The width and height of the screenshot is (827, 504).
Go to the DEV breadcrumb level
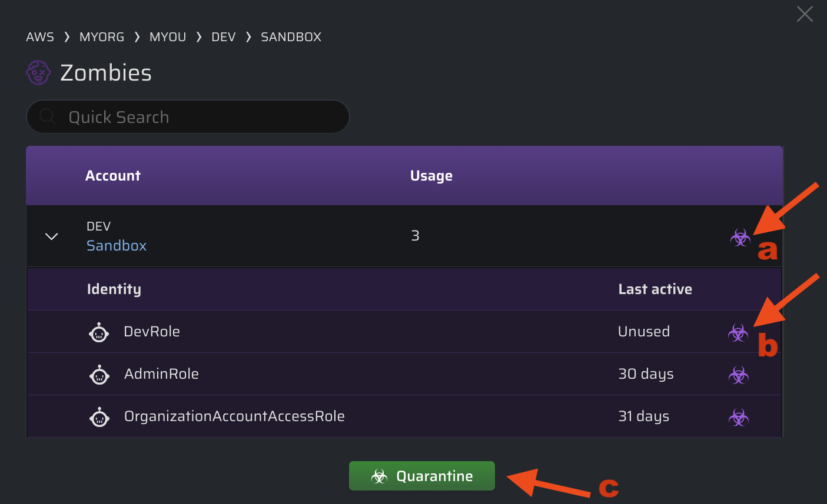(224, 37)
